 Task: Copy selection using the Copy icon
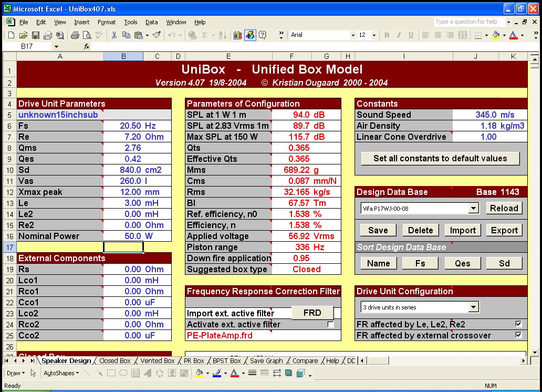(126, 35)
